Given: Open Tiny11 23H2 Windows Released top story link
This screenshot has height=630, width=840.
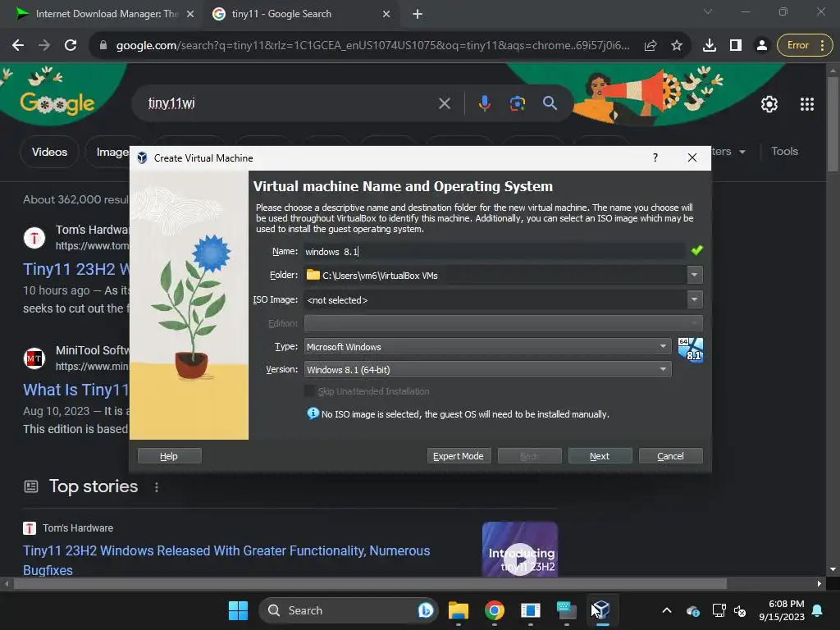Looking at the screenshot, I should tap(226, 559).
